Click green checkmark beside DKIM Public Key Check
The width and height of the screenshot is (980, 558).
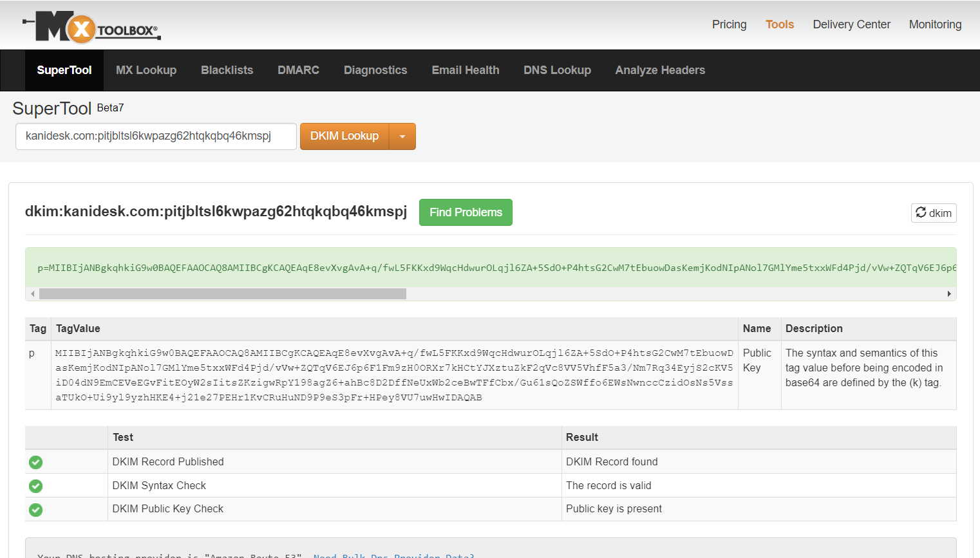[x=35, y=510]
